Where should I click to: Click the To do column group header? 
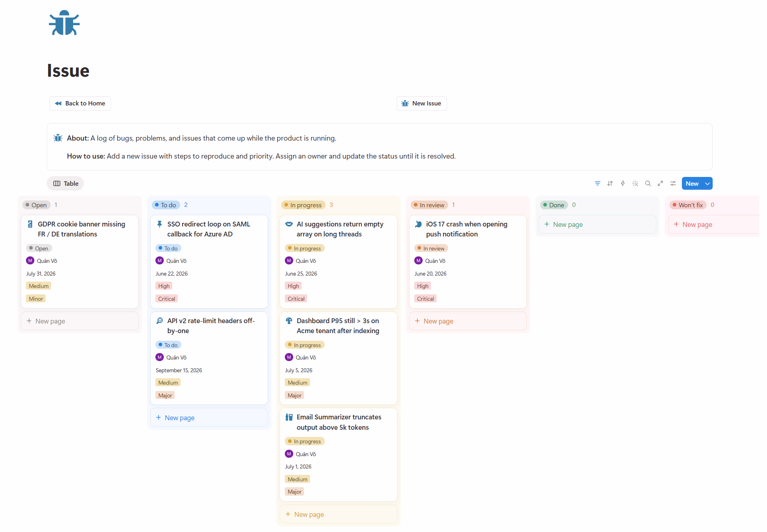[x=166, y=205]
